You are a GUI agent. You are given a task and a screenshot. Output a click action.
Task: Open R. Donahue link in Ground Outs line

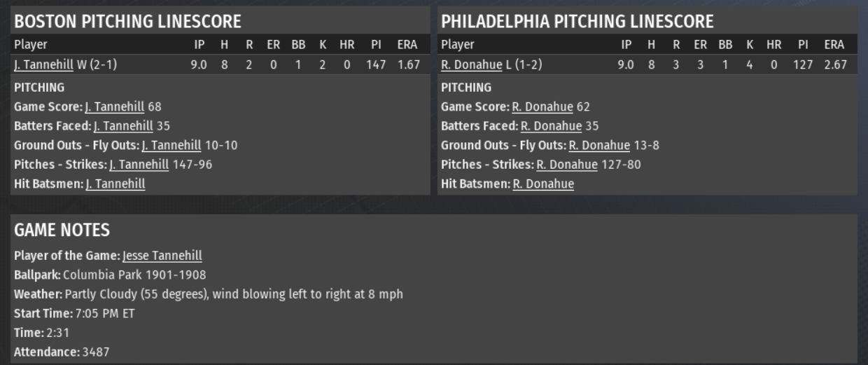click(x=599, y=146)
